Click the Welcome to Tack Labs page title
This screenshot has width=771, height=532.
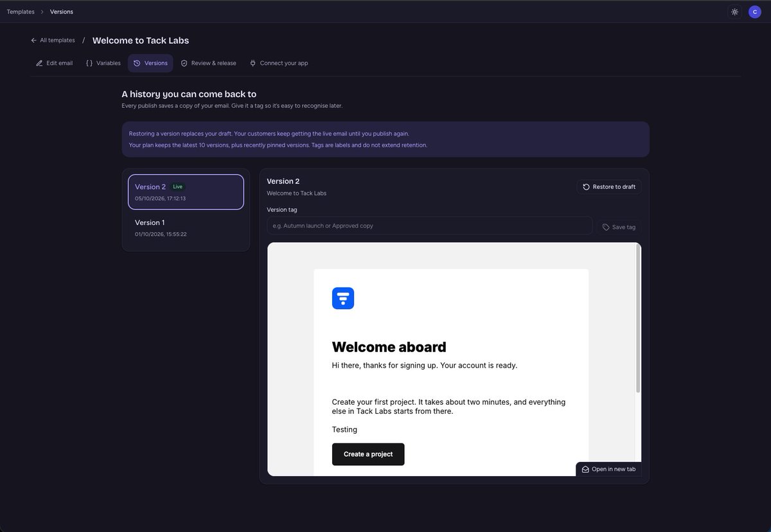141,40
